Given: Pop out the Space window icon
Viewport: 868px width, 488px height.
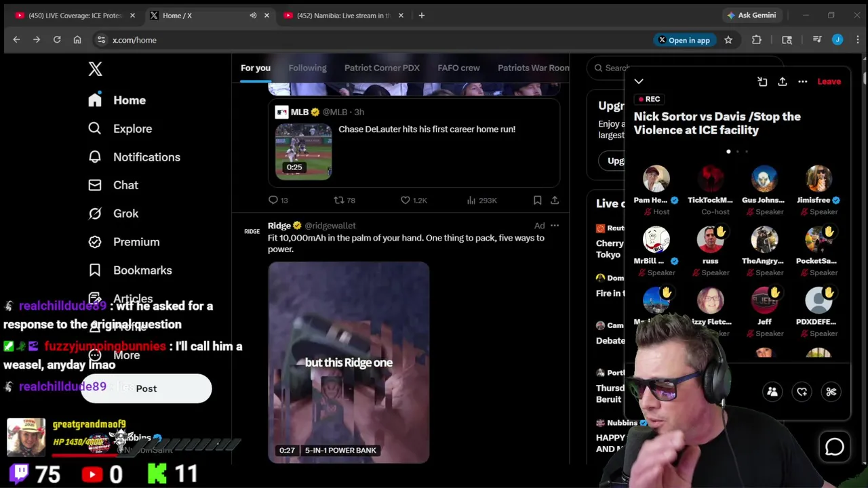Looking at the screenshot, I should tap(762, 81).
